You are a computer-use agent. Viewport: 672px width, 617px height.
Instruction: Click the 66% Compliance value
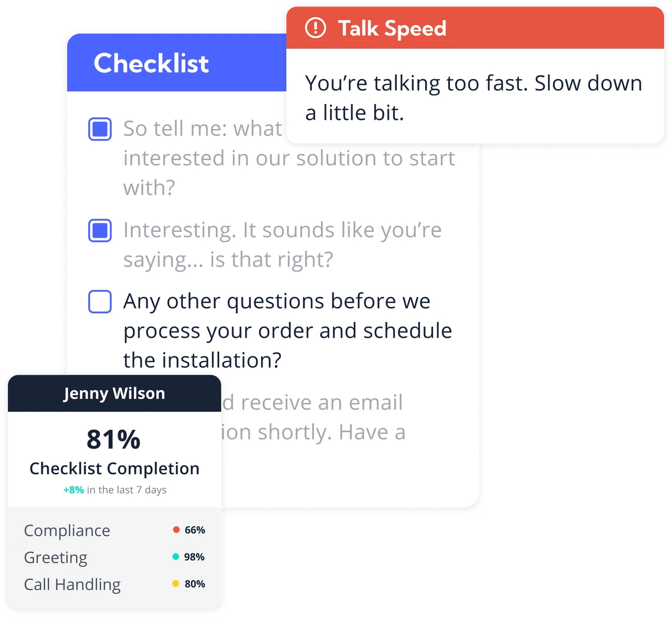click(x=195, y=530)
